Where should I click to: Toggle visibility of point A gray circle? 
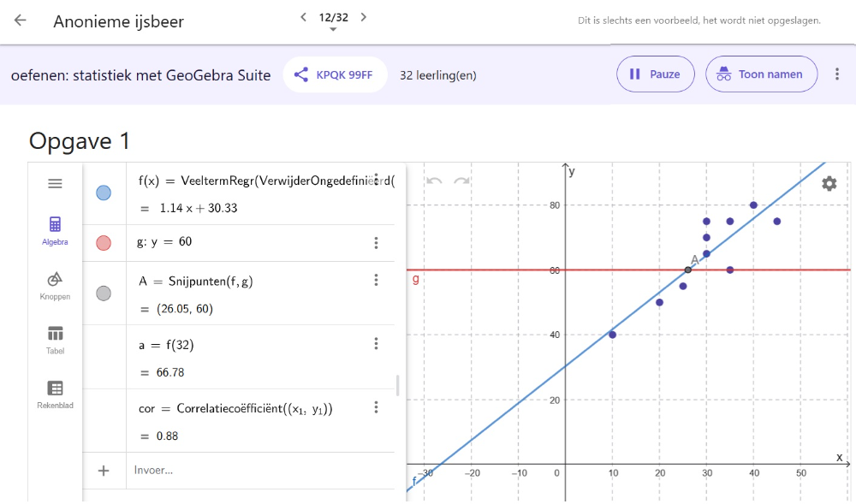pyautogui.click(x=104, y=294)
